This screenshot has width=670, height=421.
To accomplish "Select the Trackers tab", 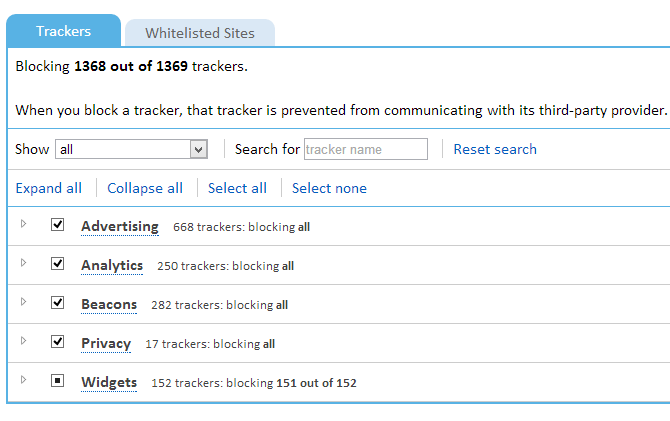I will coord(63,31).
